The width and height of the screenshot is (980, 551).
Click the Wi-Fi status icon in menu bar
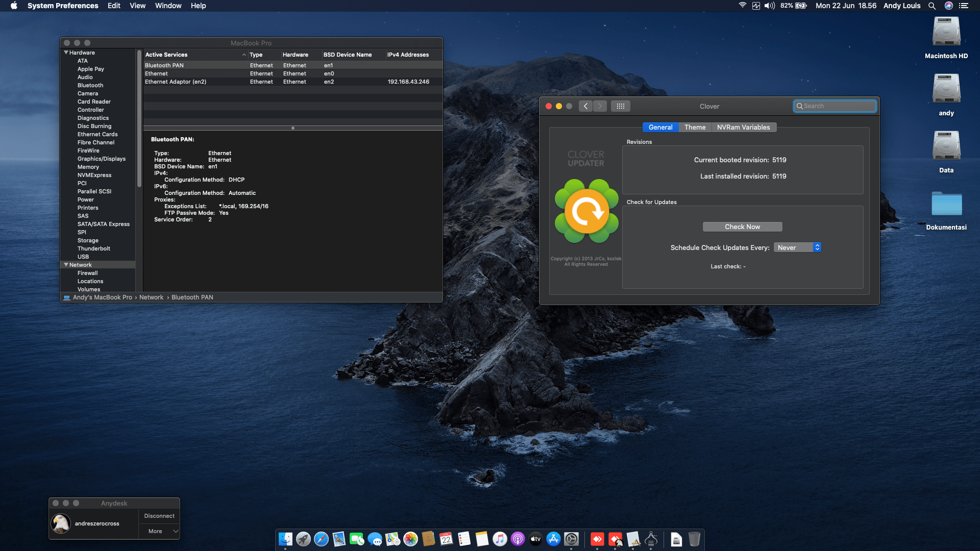click(742, 6)
